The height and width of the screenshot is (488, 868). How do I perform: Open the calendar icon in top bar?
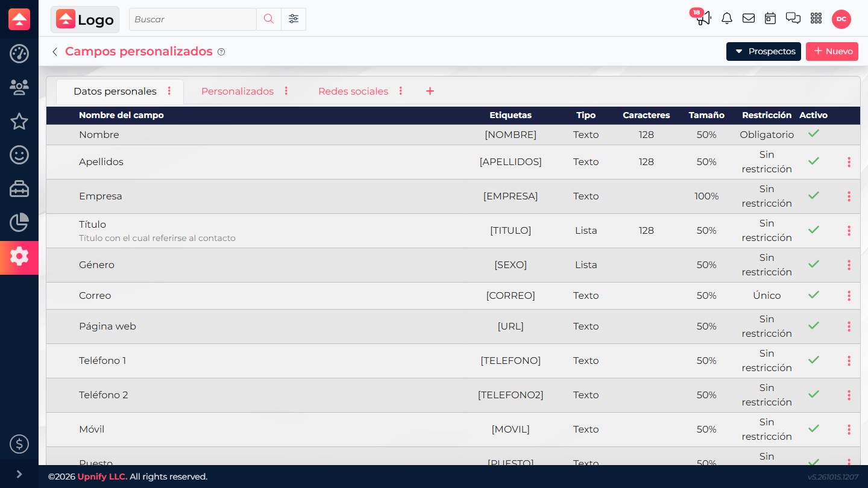770,19
